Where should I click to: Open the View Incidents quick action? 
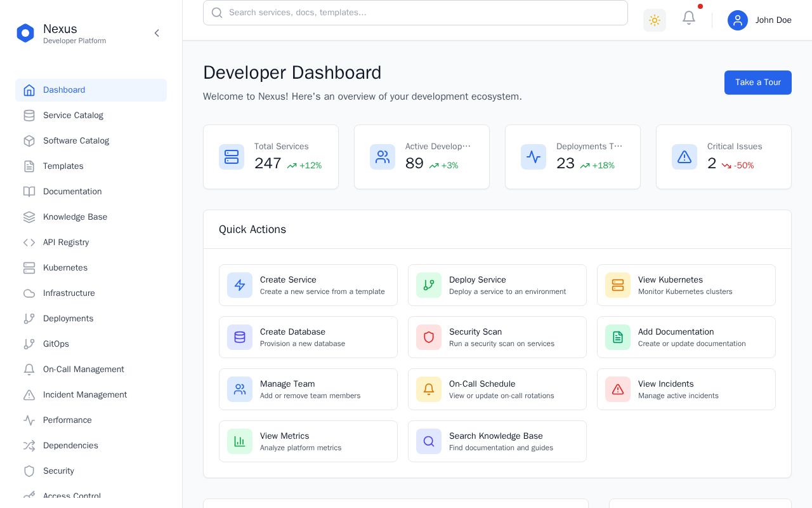pyautogui.click(x=686, y=389)
